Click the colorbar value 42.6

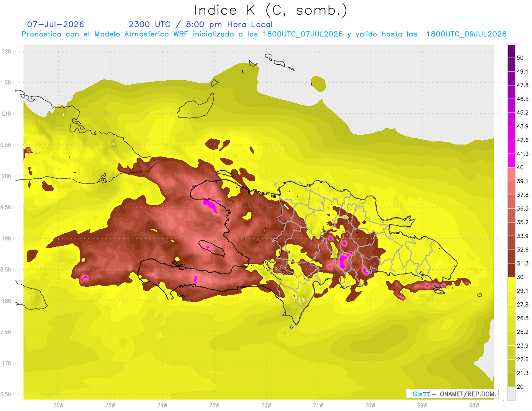pos(522,140)
